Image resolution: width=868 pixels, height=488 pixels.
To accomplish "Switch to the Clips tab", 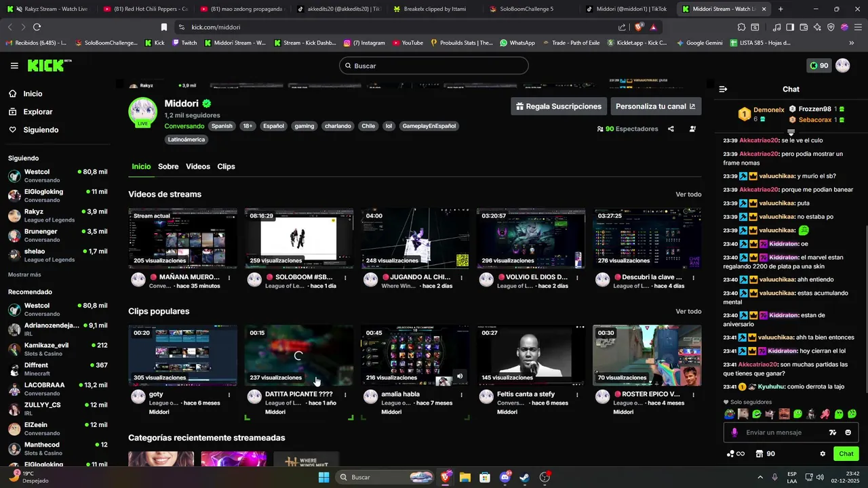I will (x=226, y=167).
